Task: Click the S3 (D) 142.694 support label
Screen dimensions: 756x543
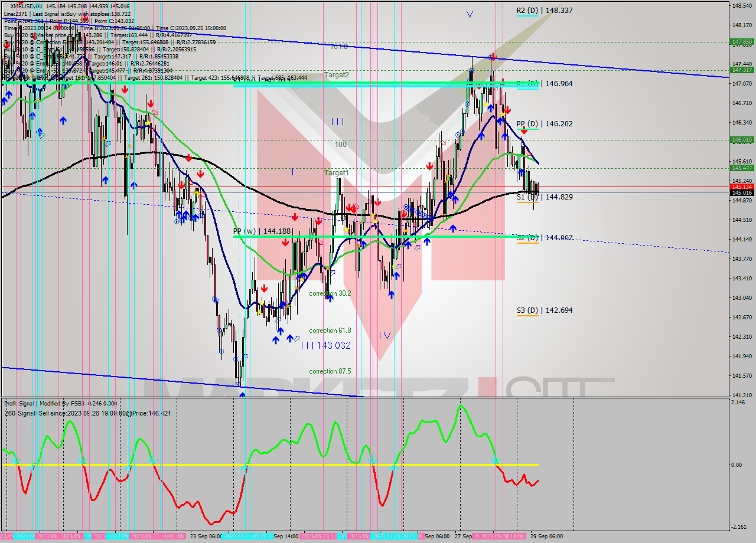Action: (545, 310)
